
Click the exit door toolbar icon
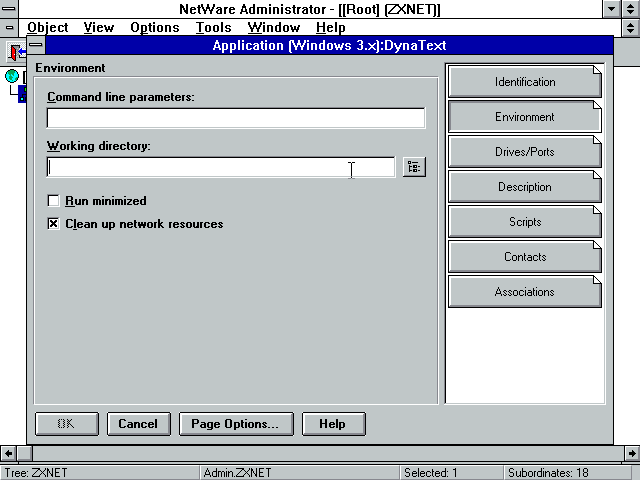[x=16, y=52]
